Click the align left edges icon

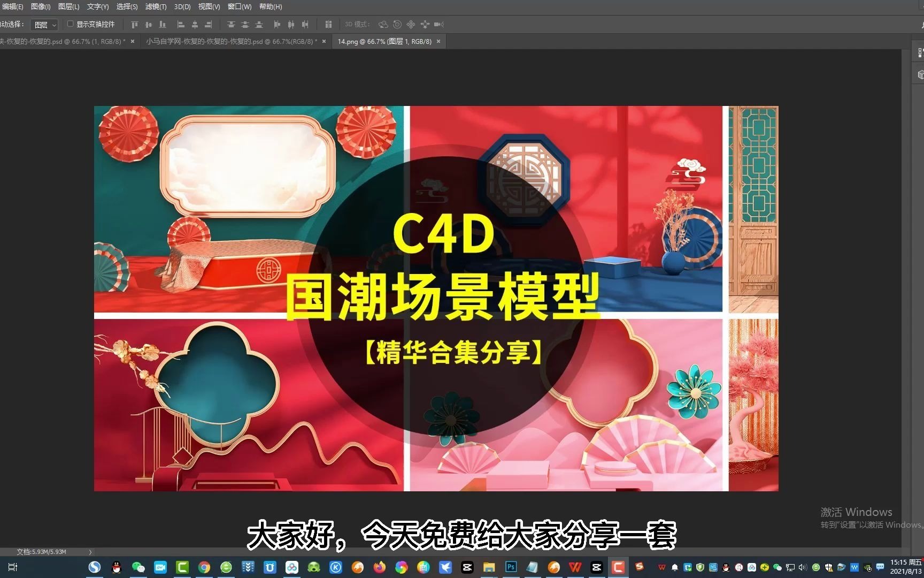[x=181, y=24]
